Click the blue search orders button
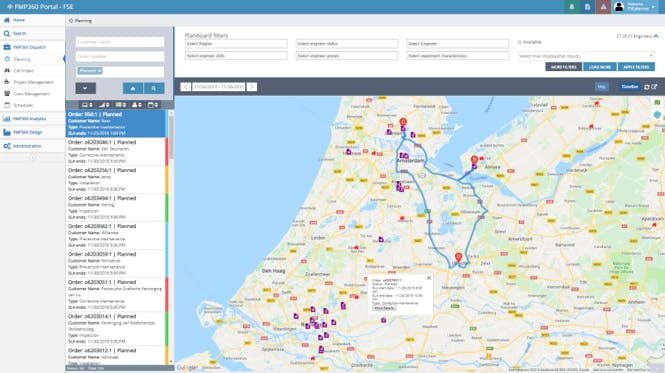The width and height of the screenshot is (665, 373). click(x=154, y=88)
